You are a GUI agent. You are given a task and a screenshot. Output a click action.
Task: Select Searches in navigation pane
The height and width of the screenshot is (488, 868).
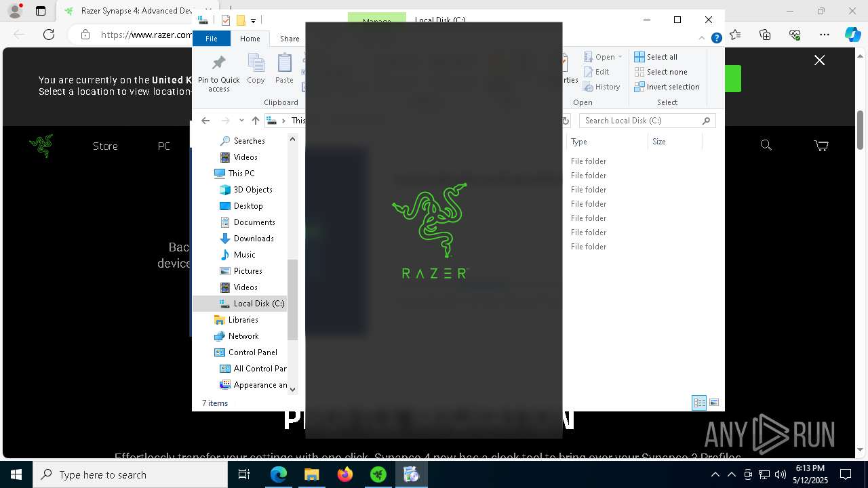point(249,140)
